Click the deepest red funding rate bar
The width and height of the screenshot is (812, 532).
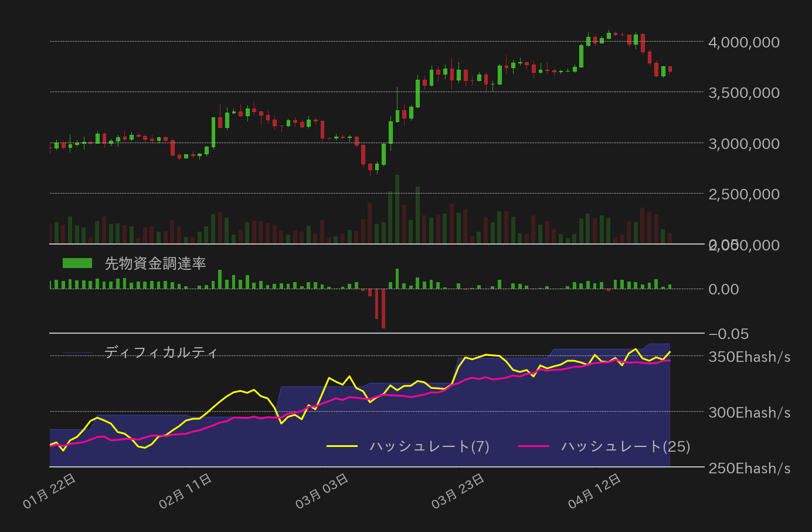(x=382, y=308)
